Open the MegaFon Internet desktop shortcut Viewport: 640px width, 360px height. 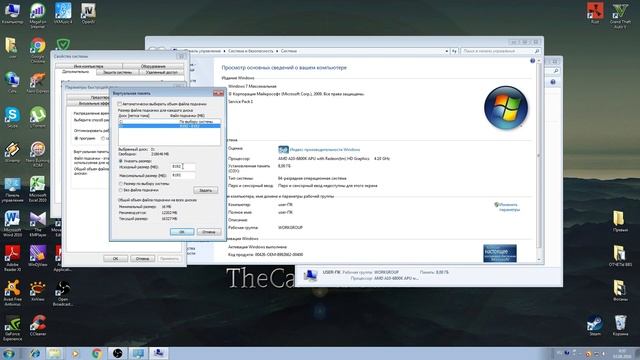pos(38,15)
